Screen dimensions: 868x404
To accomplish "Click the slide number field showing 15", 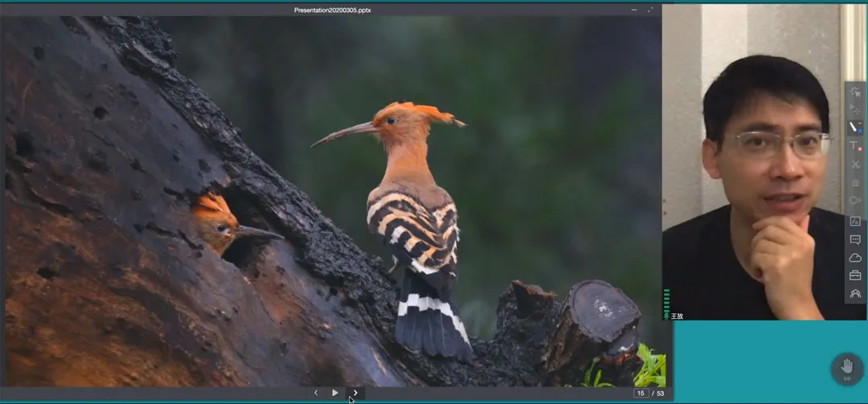I will tap(641, 393).
